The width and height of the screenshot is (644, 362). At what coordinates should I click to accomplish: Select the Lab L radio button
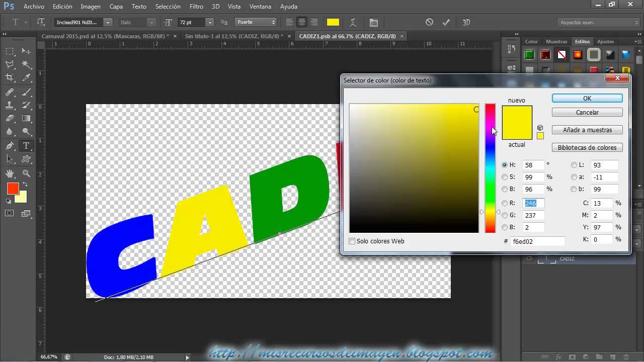coord(574,165)
